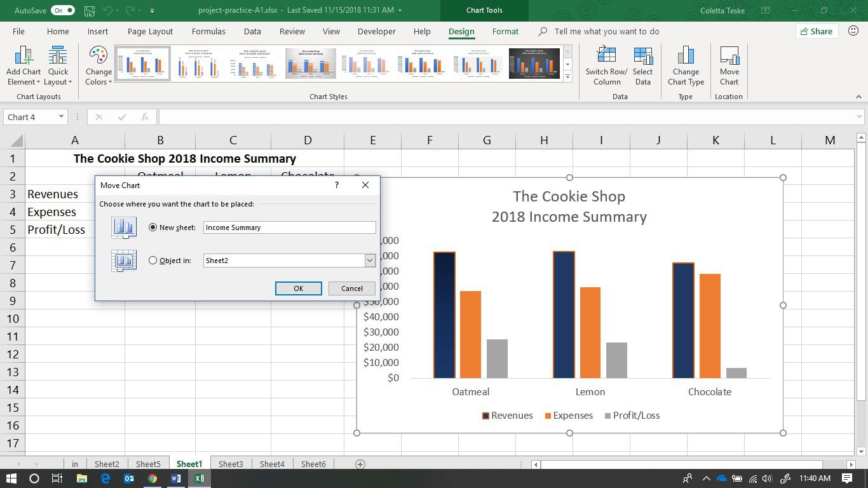Collapse the ribbon with the arrow
Screen dimensions: 868x488
(x=858, y=97)
